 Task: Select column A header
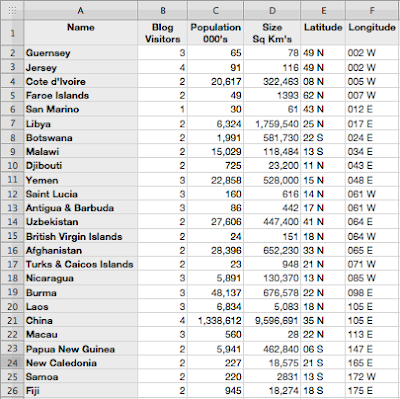tap(81, 11)
